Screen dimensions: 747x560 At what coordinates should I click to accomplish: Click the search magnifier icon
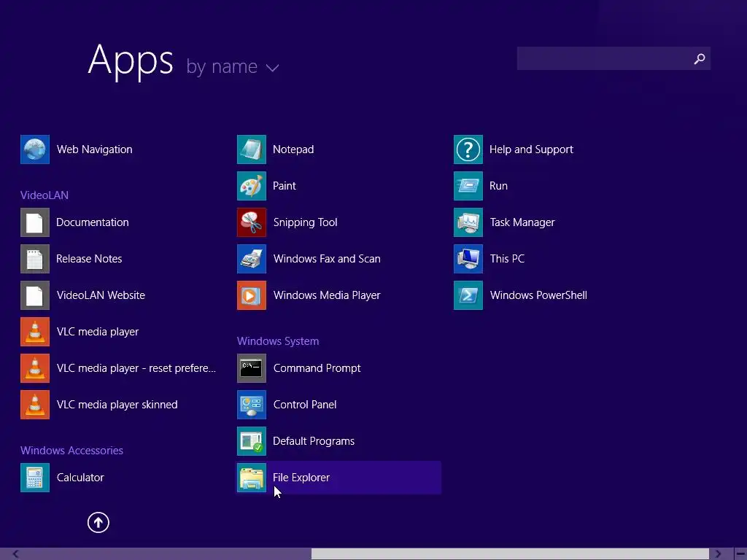point(700,58)
